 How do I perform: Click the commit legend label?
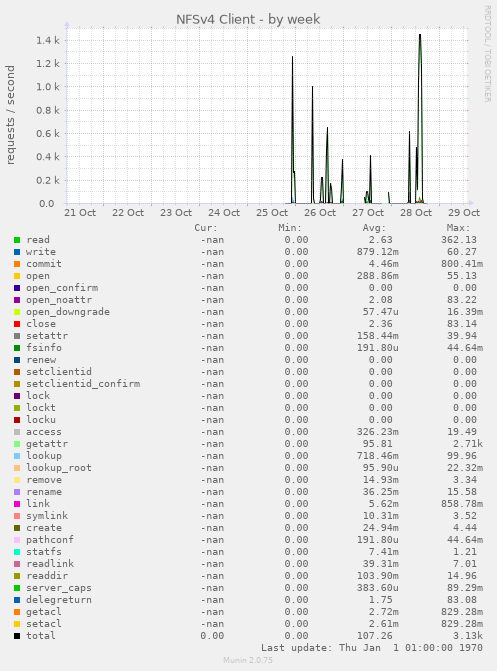pyautogui.click(x=44, y=264)
